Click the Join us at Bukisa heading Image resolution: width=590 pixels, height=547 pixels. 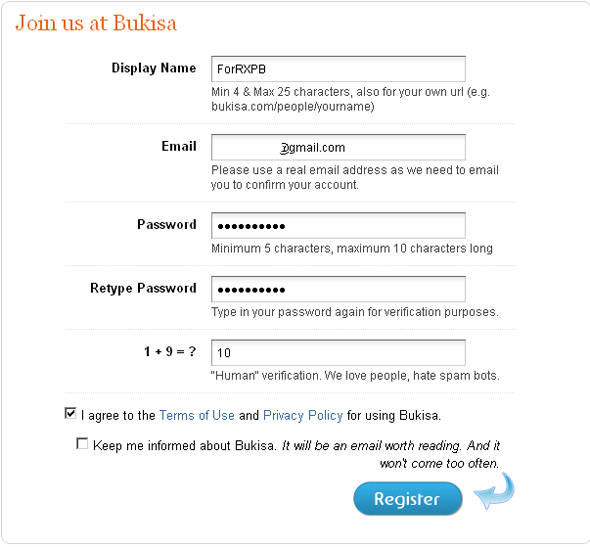pyautogui.click(x=96, y=23)
